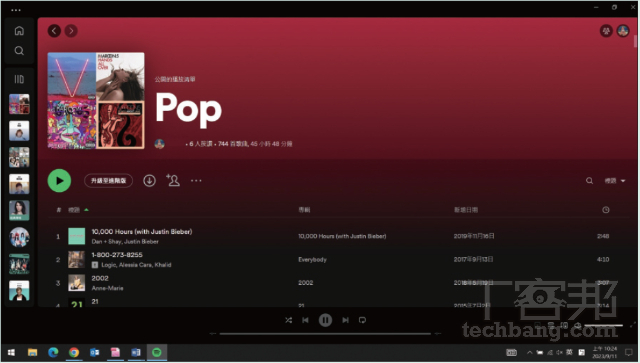Sort by the title column header
640x363 pixels.
pyautogui.click(x=74, y=209)
